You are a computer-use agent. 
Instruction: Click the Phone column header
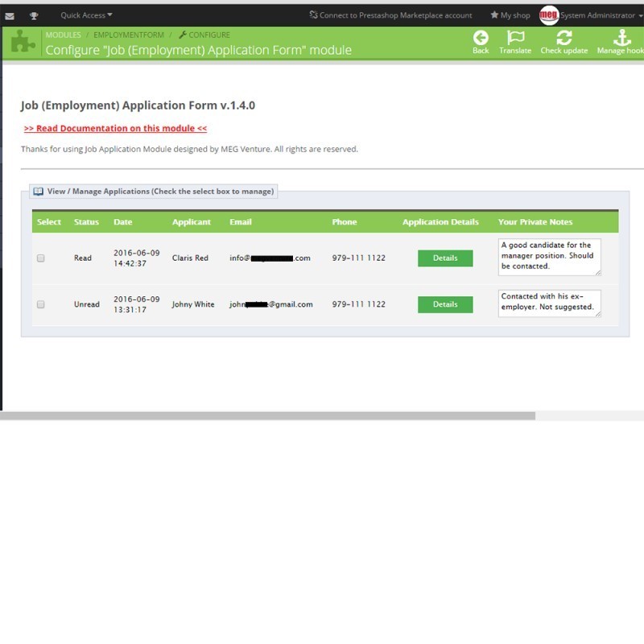point(345,222)
